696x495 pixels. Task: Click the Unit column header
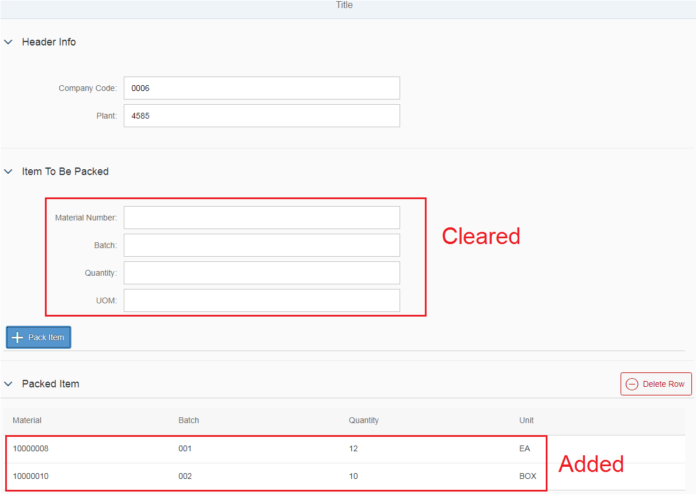click(526, 420)
